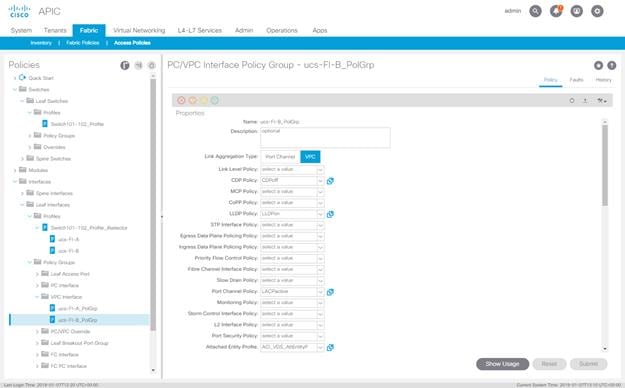Image resolution: width=625 pixels, height=388 pixels.
Task: Open the linked Attached Entity Profile icon
Action: 330,348
